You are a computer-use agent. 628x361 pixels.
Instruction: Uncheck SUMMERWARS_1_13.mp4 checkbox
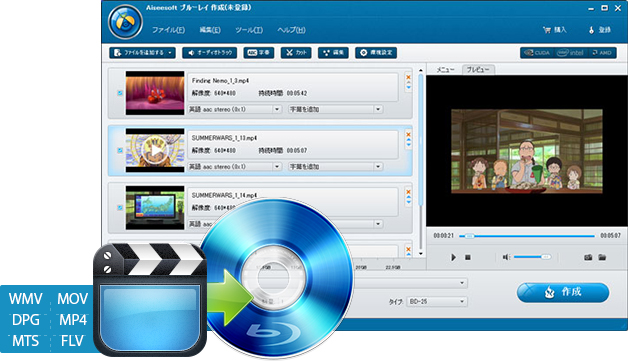(x=120, y=150)
